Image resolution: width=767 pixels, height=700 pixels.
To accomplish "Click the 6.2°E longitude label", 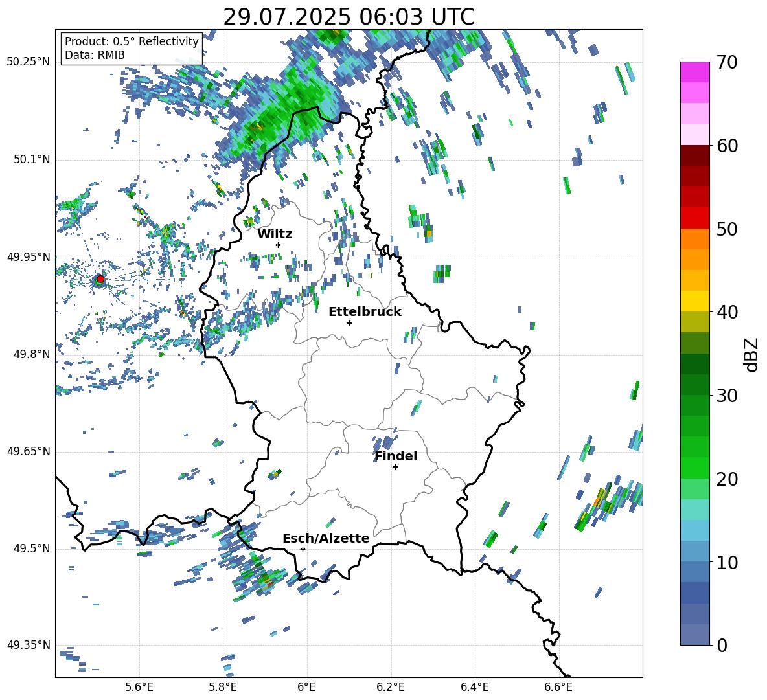I will pos(391,687).
